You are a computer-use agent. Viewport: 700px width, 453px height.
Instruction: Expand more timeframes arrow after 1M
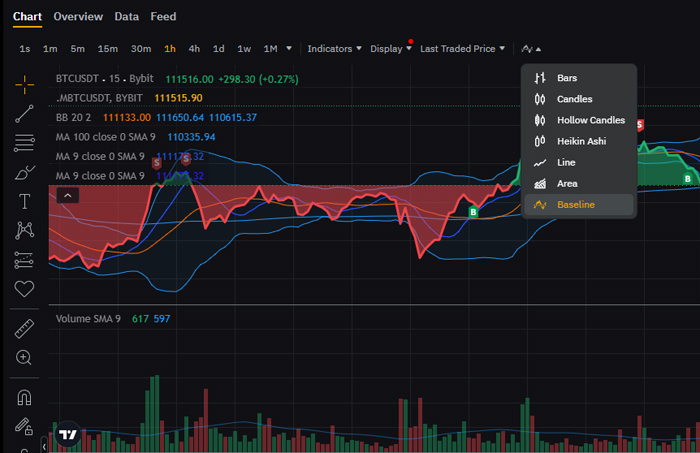click(289, 48)
